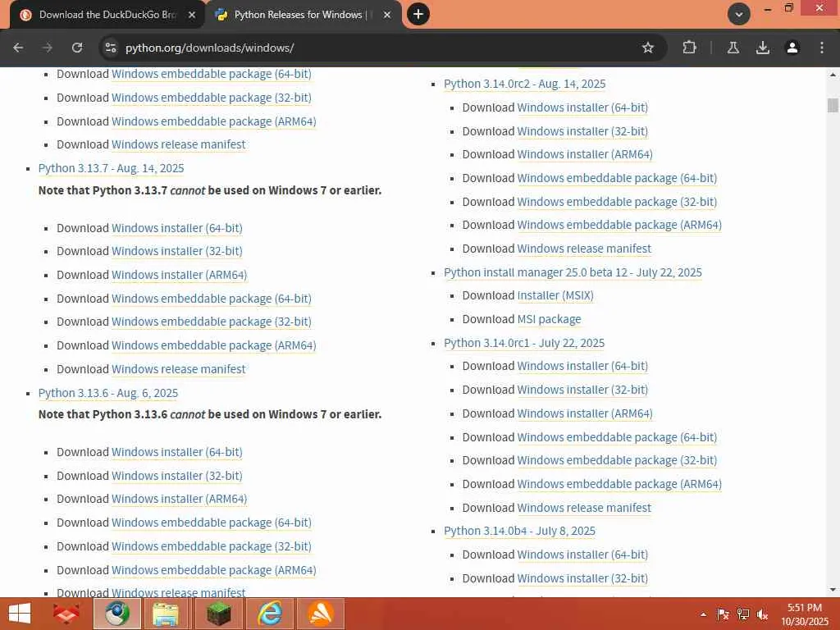Open Chrome Labs flask icon

tap(733, 48)
